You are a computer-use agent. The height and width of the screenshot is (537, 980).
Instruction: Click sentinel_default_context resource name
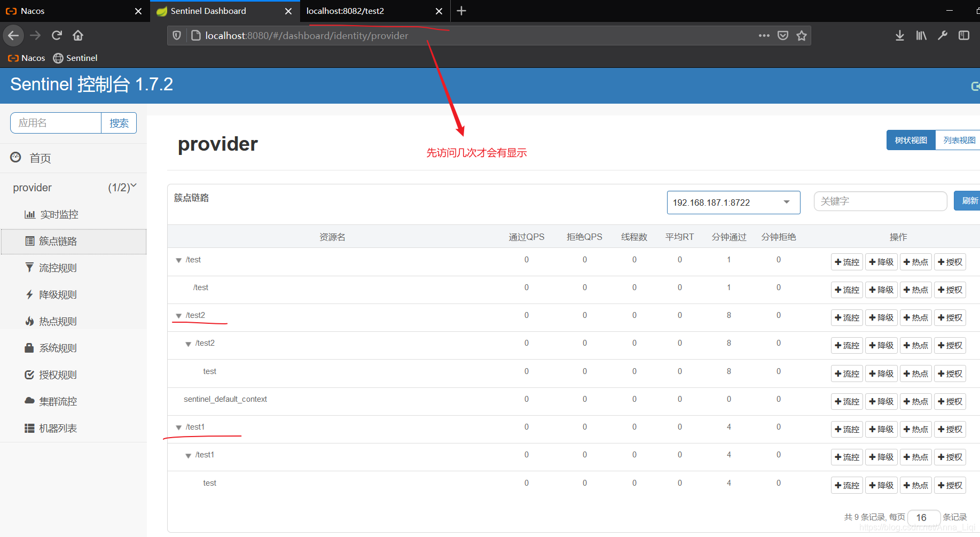[225, 399]
